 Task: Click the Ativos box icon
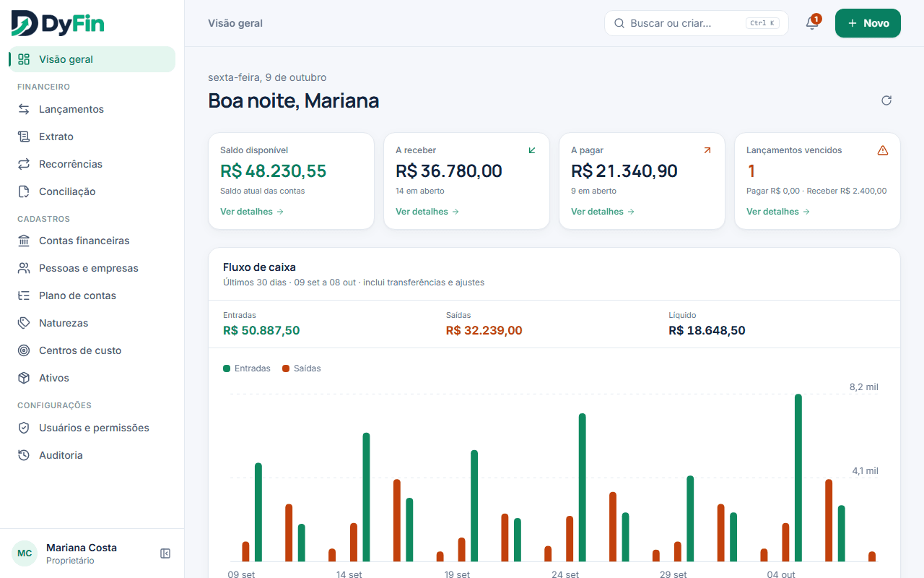coord(24,378)
